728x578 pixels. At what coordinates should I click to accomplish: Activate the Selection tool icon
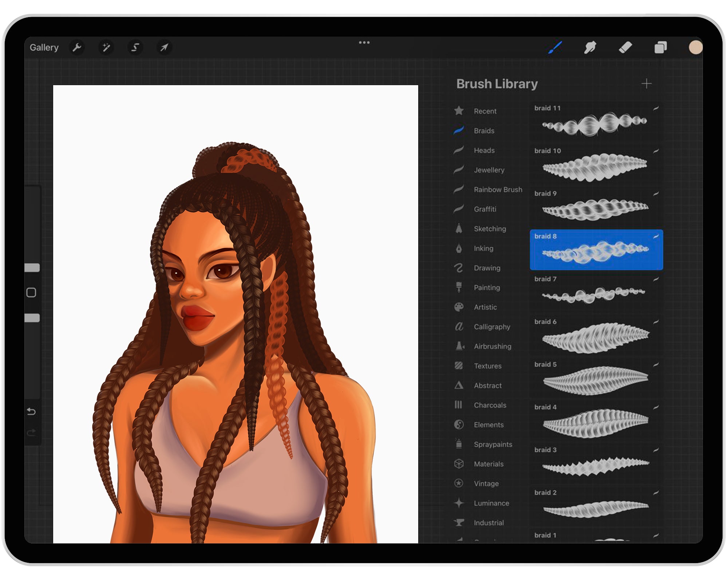(x=135, y=47)
